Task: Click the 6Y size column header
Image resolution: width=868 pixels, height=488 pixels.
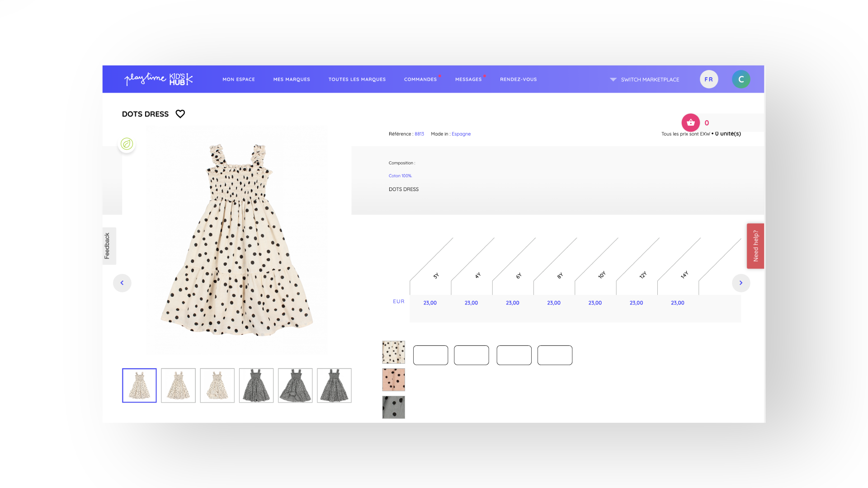Action: tap(519, 276)
